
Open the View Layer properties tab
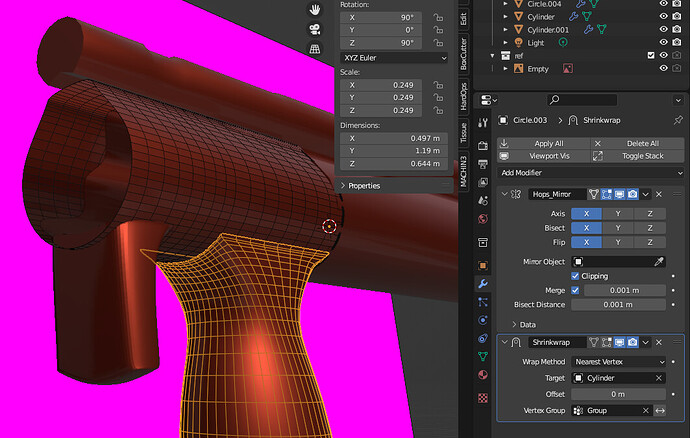click(483, 182)
